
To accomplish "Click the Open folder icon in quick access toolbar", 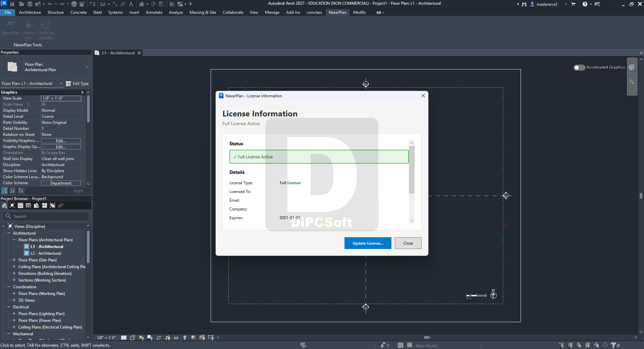I will 21,4.
